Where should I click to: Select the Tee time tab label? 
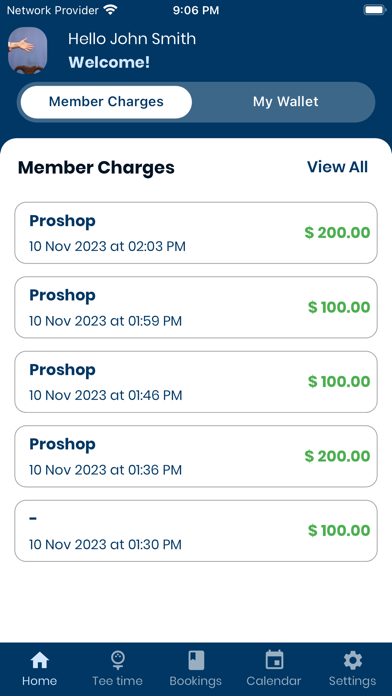click(x=118, y=681)
